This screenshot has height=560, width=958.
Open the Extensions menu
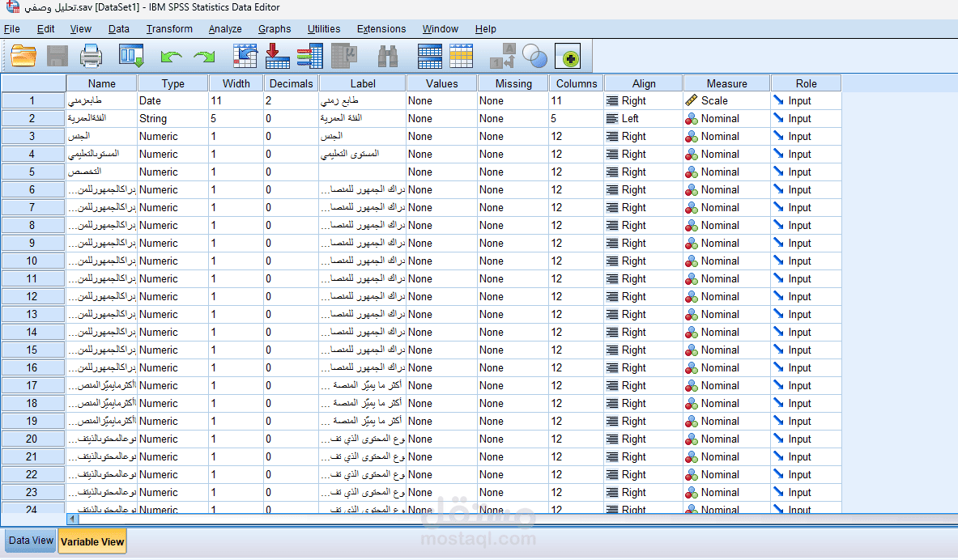(x=381, y=28)
